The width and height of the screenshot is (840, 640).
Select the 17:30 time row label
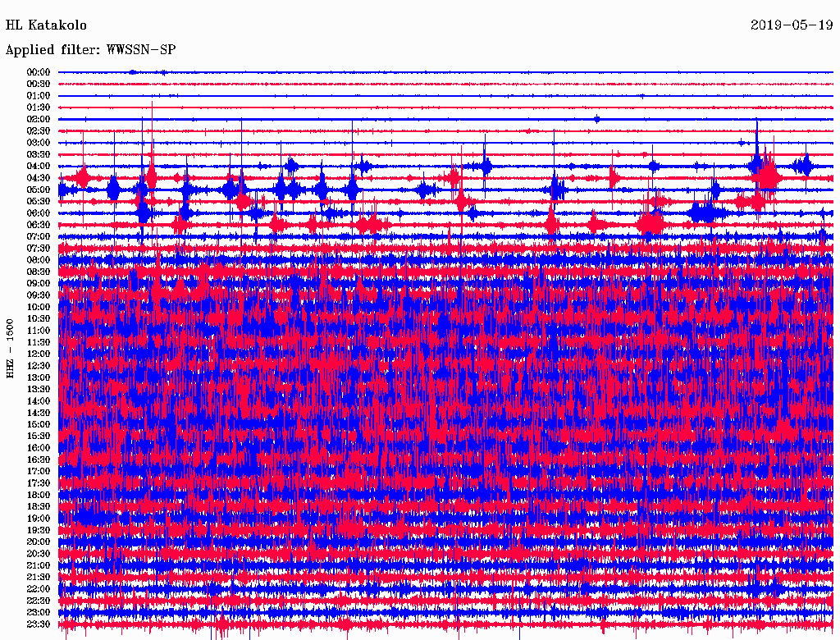click(x=39, y=483)
